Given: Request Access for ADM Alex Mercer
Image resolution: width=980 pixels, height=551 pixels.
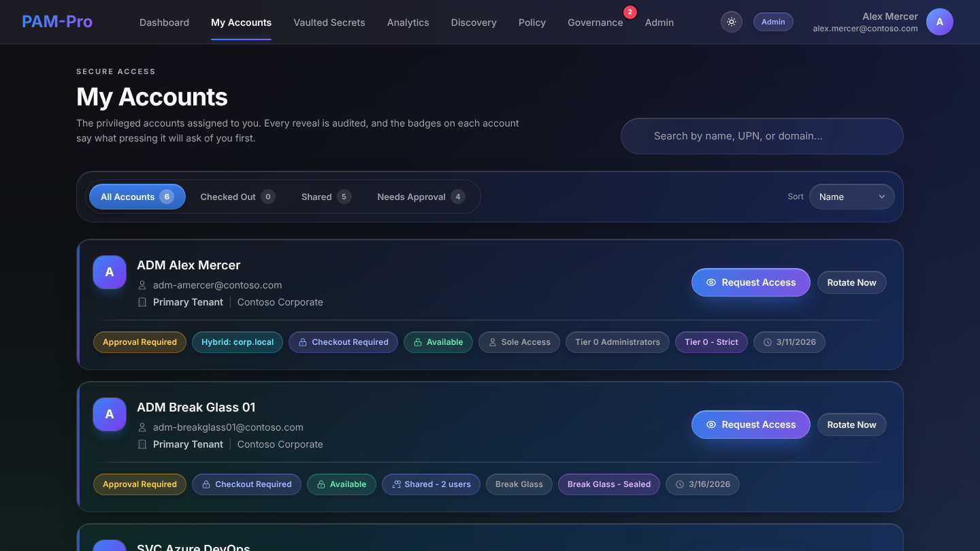Looking at the screenshot, I should point(751,282).
